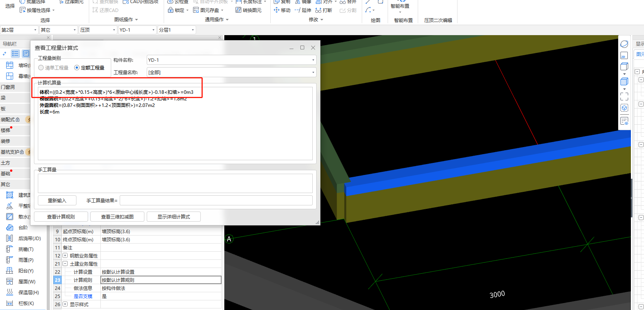Select the 清单工程量 radio button
This screenshot has width=644, height=310.
pyautogui.click(x=41, y=68)
